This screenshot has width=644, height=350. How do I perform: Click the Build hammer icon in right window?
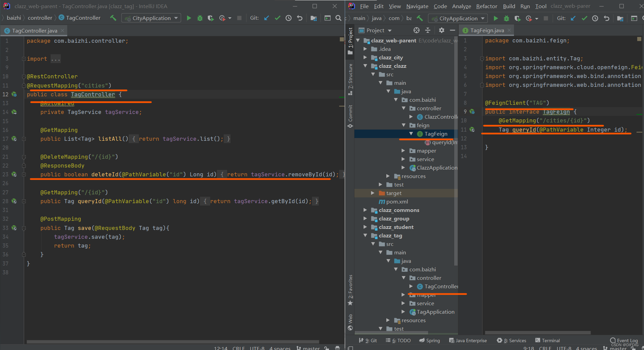[420, 18]
